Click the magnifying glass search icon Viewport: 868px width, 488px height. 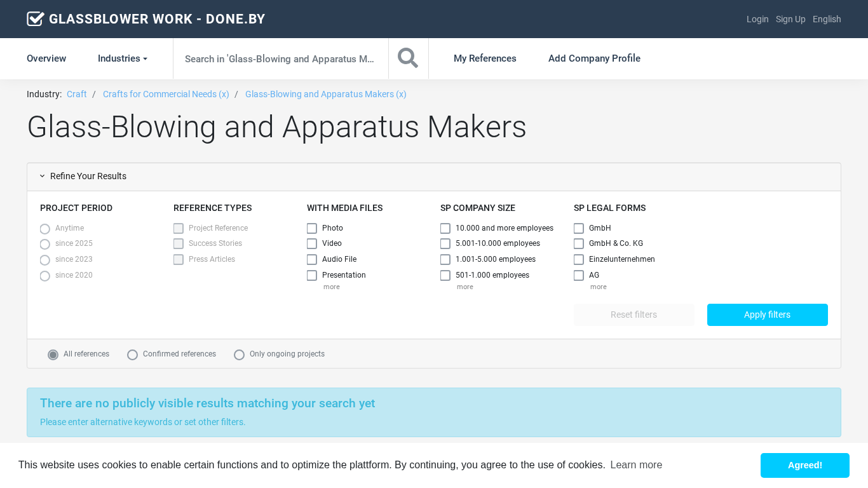(x=408, y=58)
